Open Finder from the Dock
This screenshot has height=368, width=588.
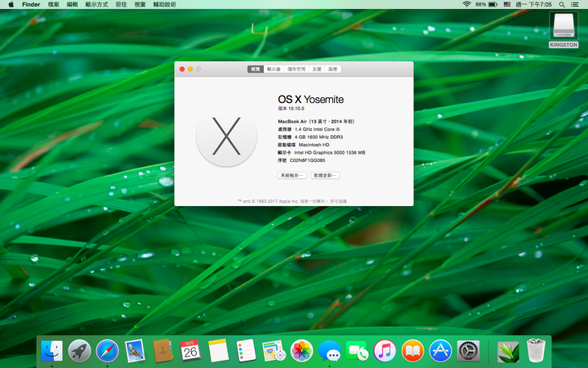(x=51, y=351)
